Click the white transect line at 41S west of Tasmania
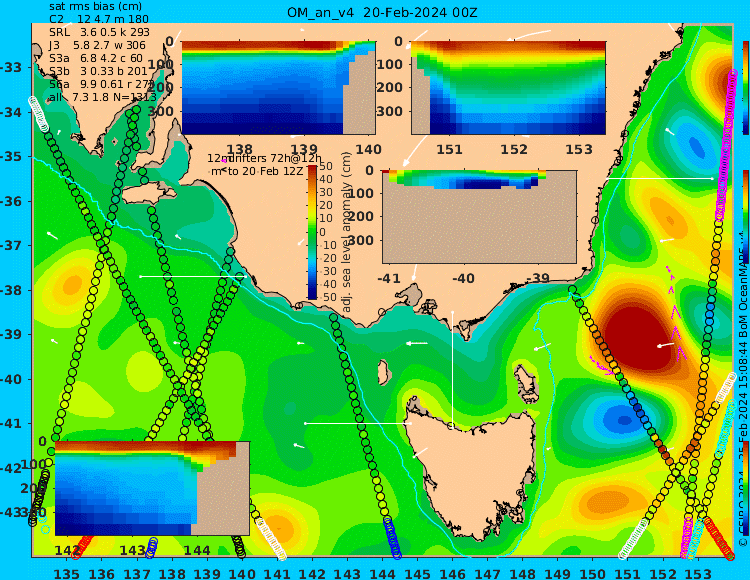This screenshot has width=750, height=580. pyautogui.click(x=358, y=423)
